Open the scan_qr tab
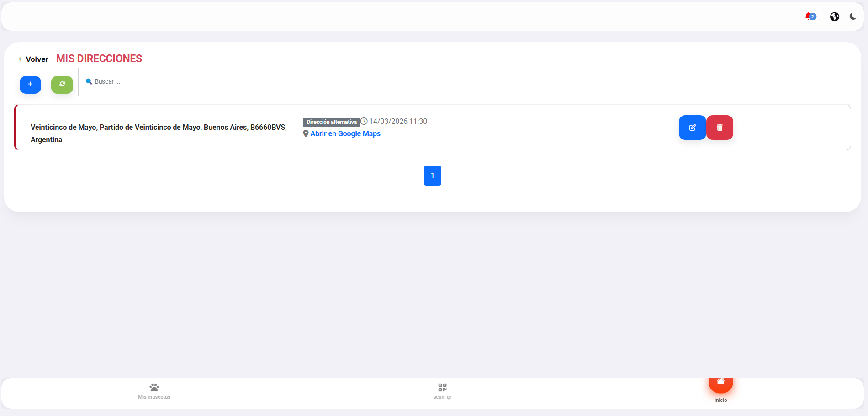868x416 pixels. point(442,391)
